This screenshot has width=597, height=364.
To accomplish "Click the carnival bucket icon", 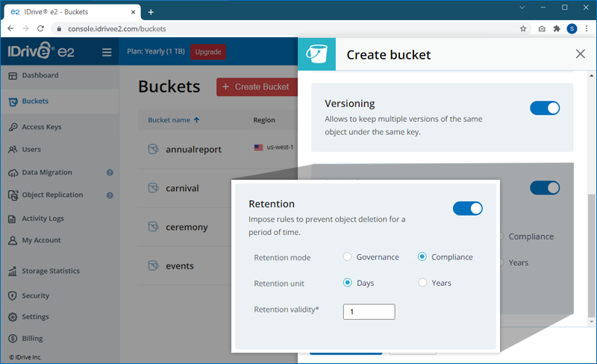I will (x=153, y=188).
